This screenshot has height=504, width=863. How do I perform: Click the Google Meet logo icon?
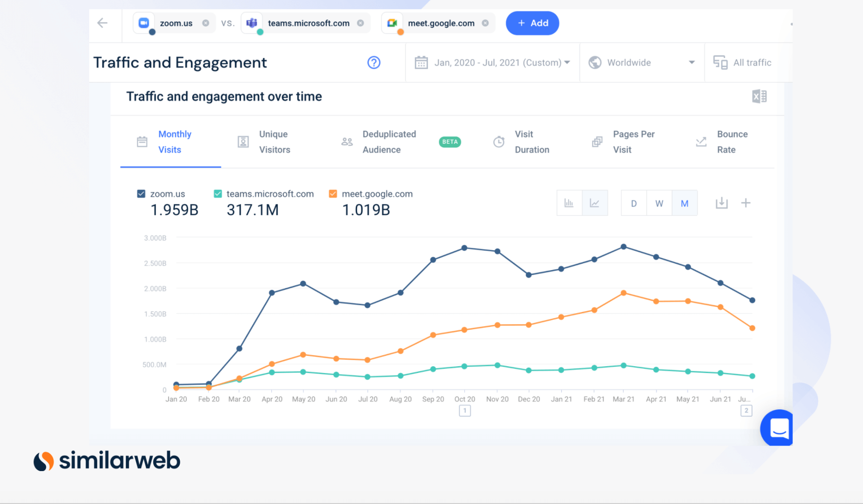[x=392, y=23]
